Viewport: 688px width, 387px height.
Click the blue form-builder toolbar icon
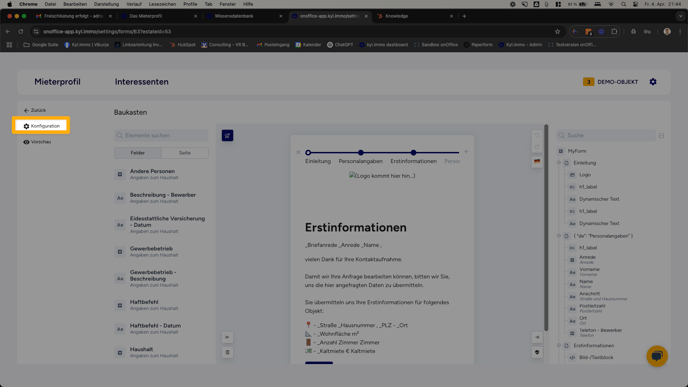[x=227, y=136]
